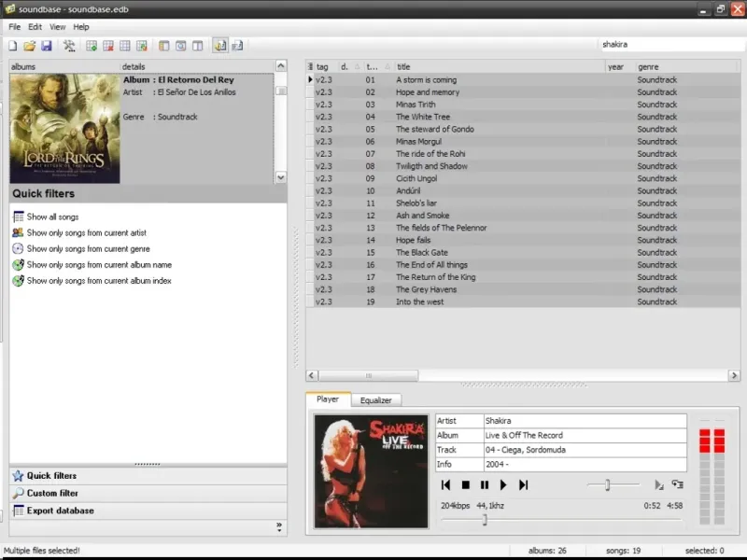Expand the Custom filter panel
This screenshot has width=747, height=560.
(52, 493)
